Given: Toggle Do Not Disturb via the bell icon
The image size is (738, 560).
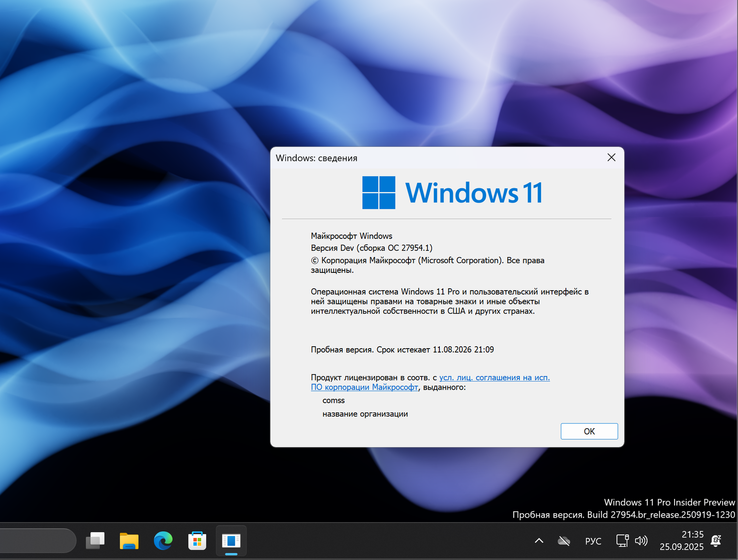Looking at the screenshot, I should click(x=716, y=540).
